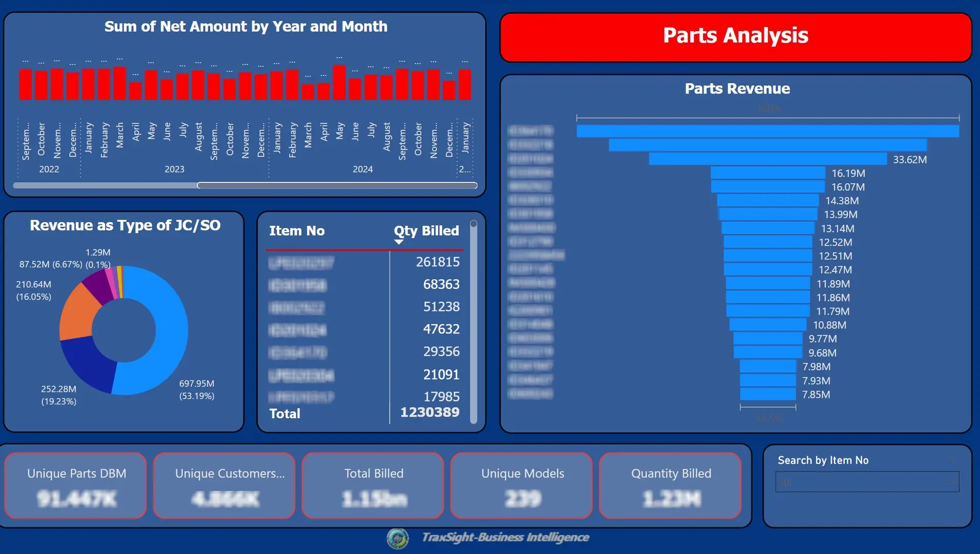
Task: Click the purple 87.52M donut segment
Action: 98,285
